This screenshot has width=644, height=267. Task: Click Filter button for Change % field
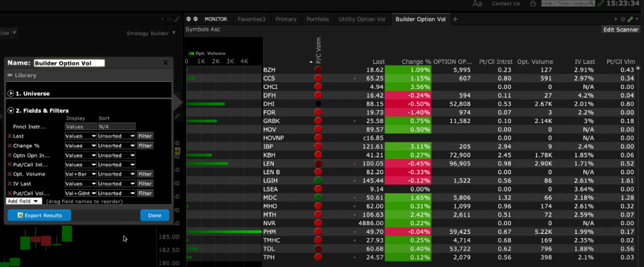coord(145,146)
